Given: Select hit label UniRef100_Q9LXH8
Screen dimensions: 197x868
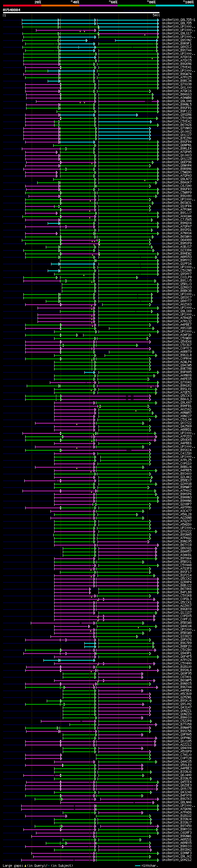Looking at the screenshot, I should [x=176, y=101].
